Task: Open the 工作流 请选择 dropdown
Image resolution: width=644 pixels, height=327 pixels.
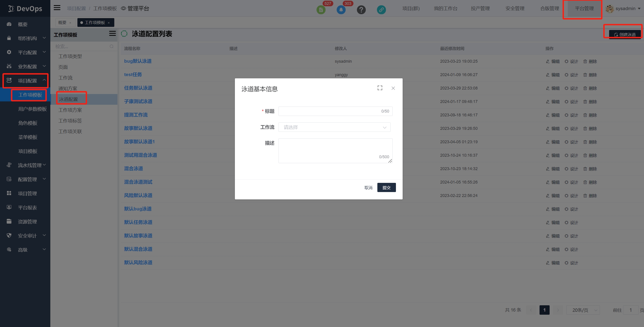Action: pyautogui.click(x=334, y=127)
